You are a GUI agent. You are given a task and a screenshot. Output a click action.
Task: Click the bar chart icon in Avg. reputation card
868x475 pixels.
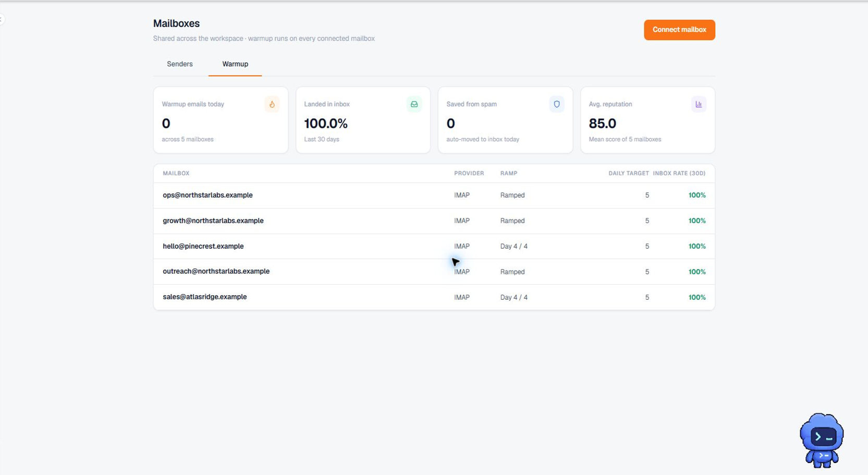699,104
